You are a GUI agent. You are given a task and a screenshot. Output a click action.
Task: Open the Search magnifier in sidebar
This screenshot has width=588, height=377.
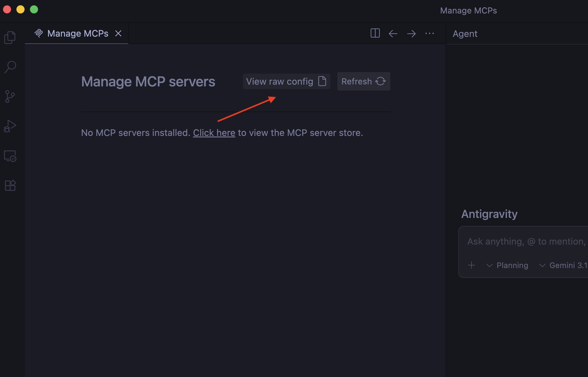pyautogui.click(x=10, y=67)
